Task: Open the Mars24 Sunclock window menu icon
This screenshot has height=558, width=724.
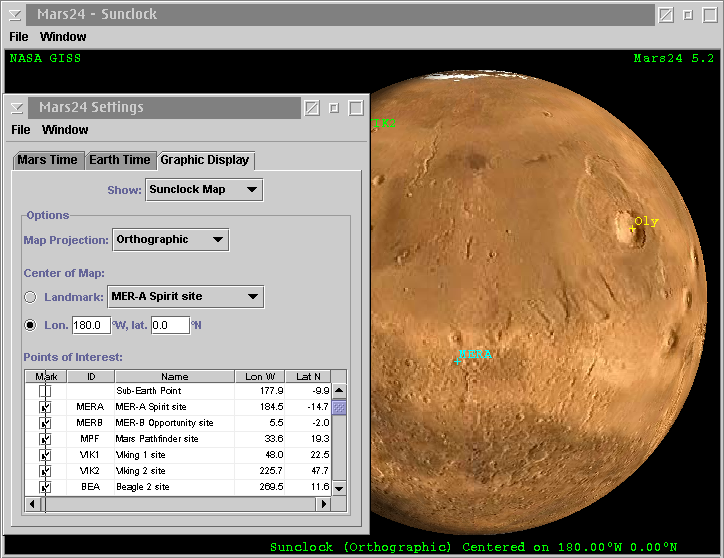Action: click(x=15, y=15)
